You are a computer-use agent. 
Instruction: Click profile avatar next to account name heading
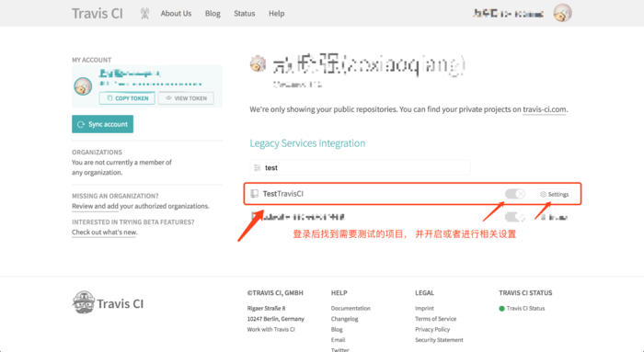tap(258, 64)
